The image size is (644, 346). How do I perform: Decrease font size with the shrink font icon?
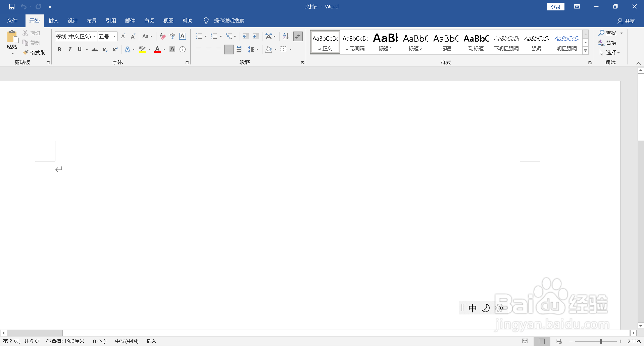click(133, 36)
